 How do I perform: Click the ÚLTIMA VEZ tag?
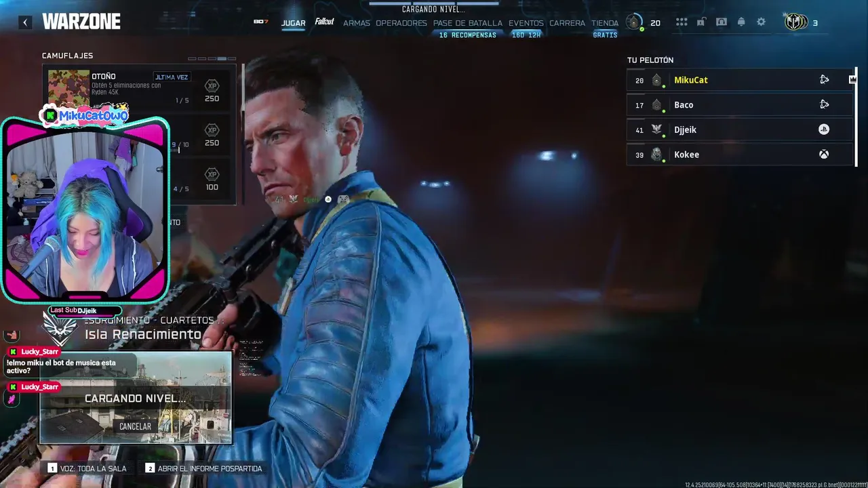[172, 77]
